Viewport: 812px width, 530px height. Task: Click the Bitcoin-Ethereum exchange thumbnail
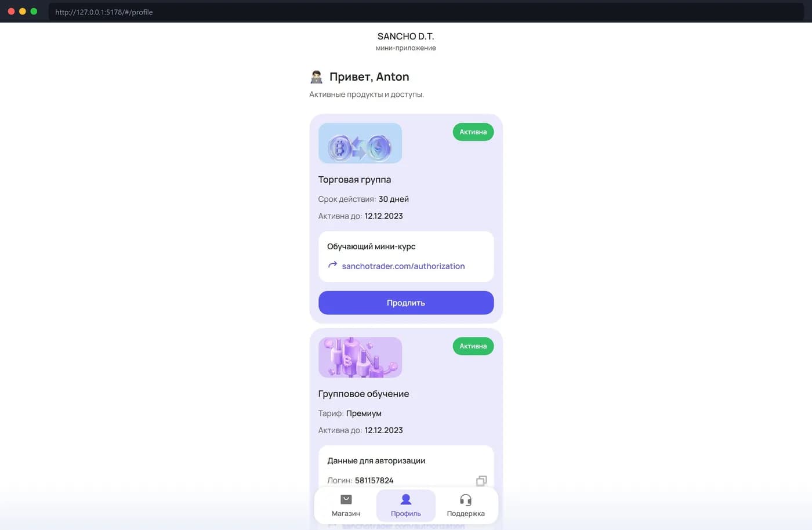(360, 143)
